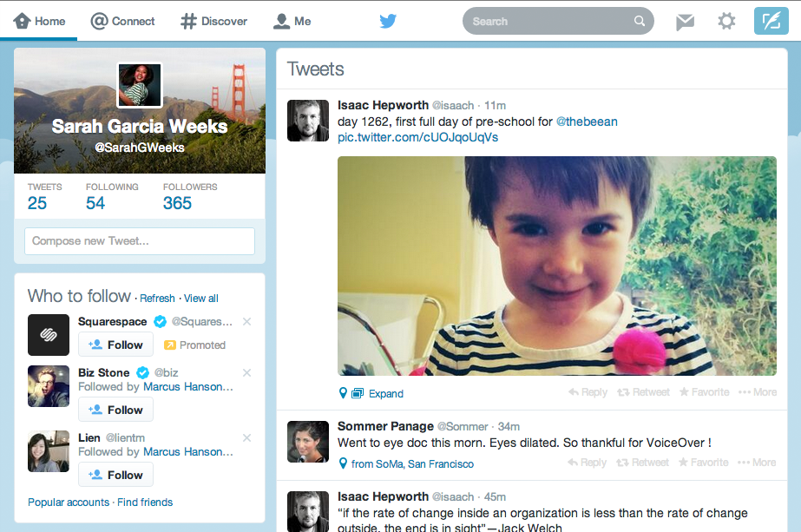Favorite Isaac Hepworth's photo tweet
Screen dimensions: 801x532
coord(705,392)
